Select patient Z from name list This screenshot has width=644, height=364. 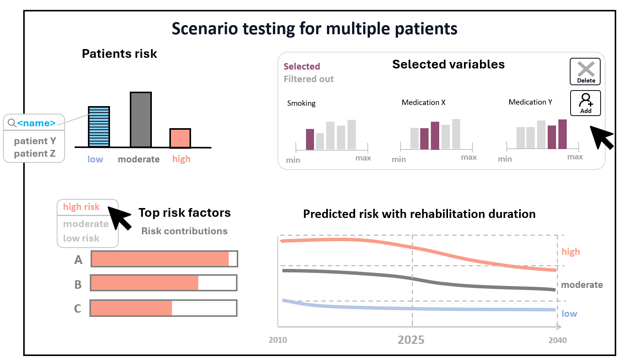35,154
